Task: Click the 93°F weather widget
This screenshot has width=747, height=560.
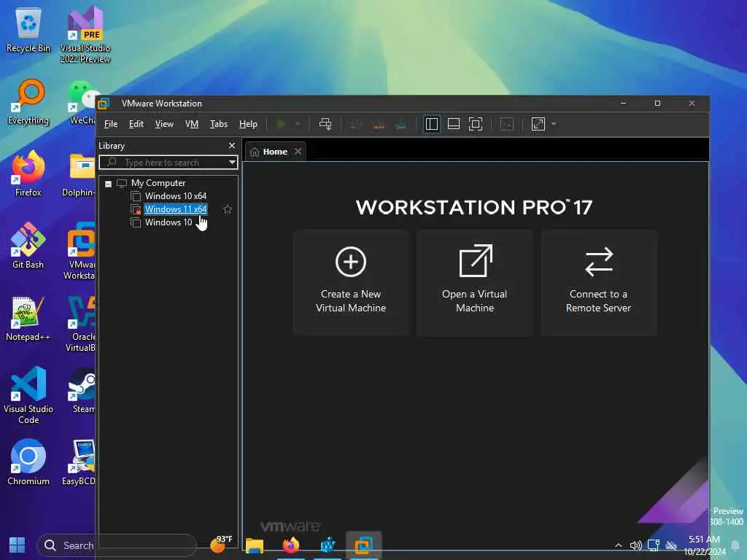Action: [222, 544]
